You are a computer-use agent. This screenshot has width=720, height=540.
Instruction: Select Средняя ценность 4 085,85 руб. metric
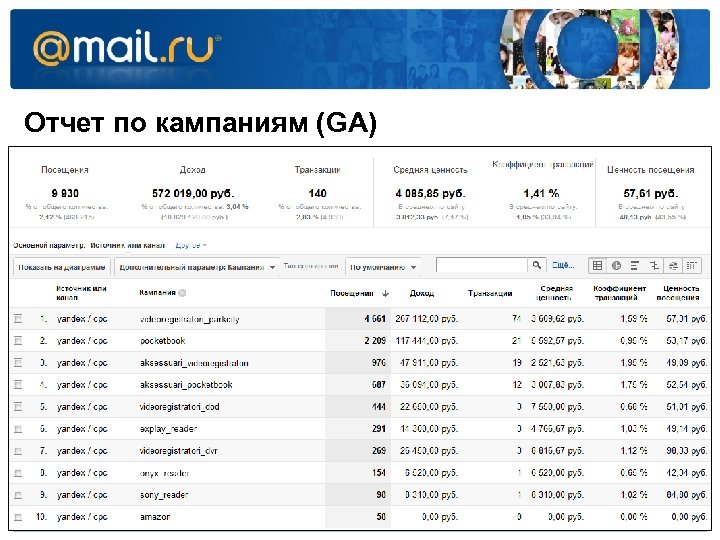(430, 192)
